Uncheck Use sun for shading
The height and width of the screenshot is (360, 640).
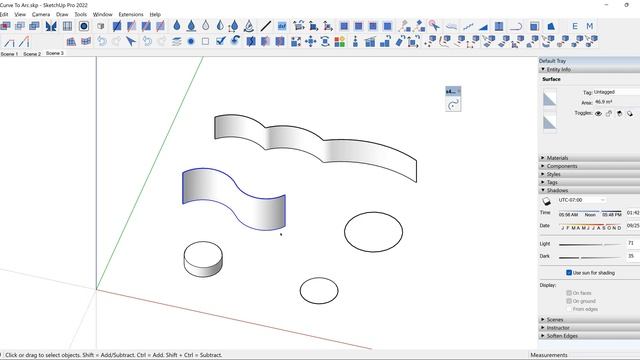[569, 273]
